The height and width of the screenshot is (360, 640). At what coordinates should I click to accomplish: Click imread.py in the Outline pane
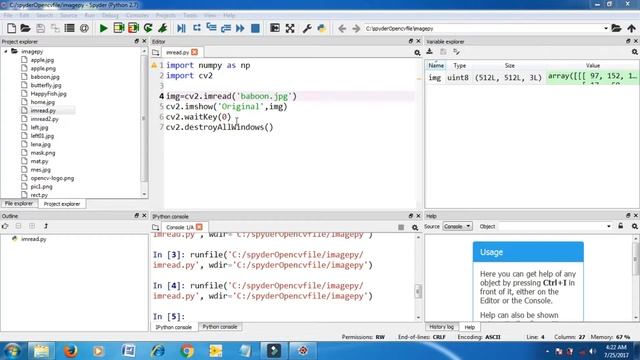(33, 239)
